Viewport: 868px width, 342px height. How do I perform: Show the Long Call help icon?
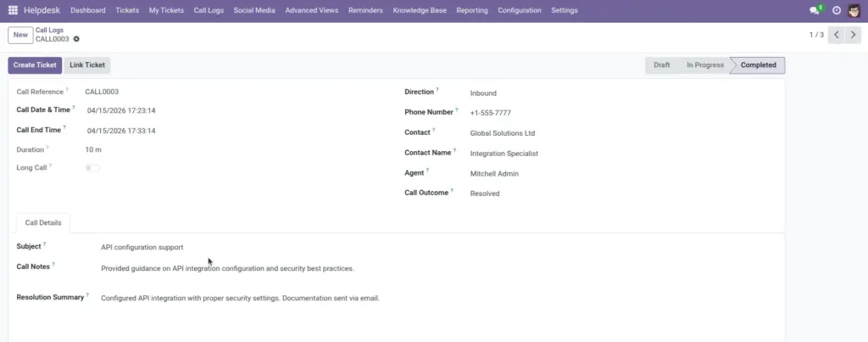[x=50, y=165]
